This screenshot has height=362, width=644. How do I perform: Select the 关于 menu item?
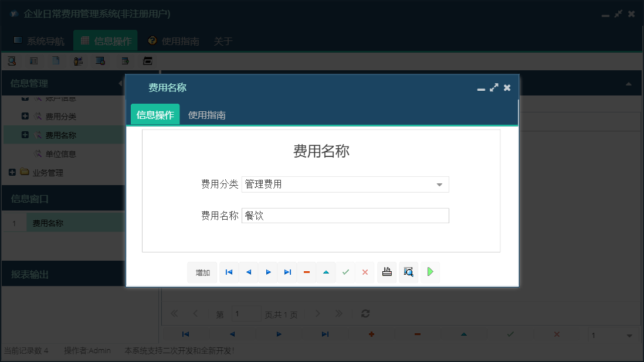tap(223, 41)
